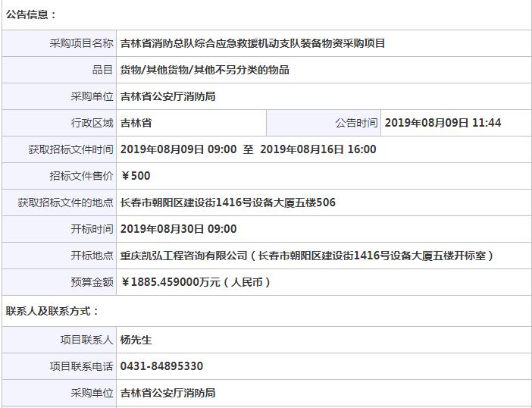Click the 项目联系电话 label
The width and height of the screenshot is (532, 408).
tap(81, 366)
